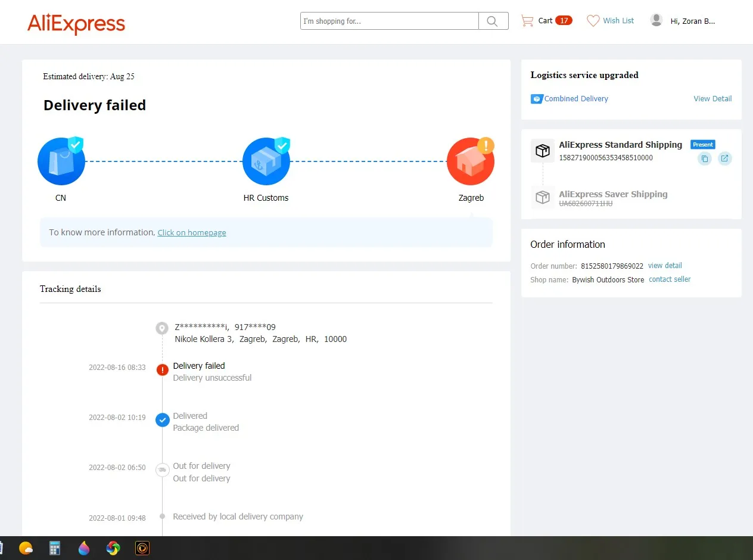Click the Logistics service upgraded heading
Screen dimensions: 753x560
click(x=584, y=75)
